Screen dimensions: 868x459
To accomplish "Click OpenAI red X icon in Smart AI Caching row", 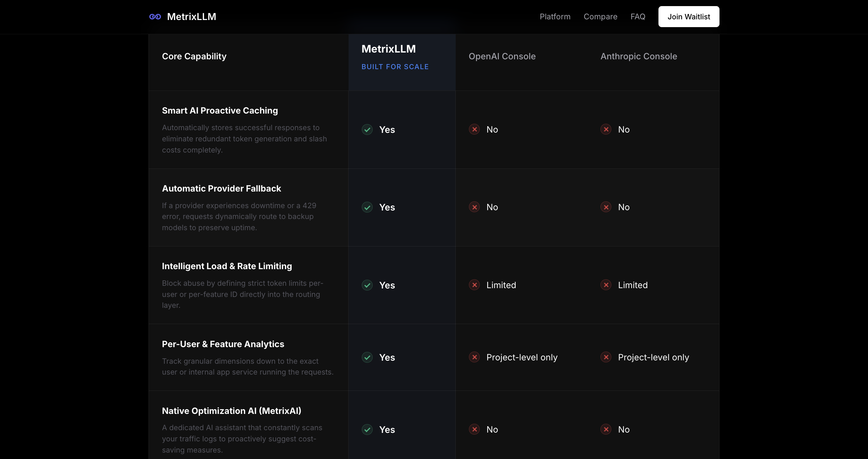I will pyautogui.click(x=474, y=129).
